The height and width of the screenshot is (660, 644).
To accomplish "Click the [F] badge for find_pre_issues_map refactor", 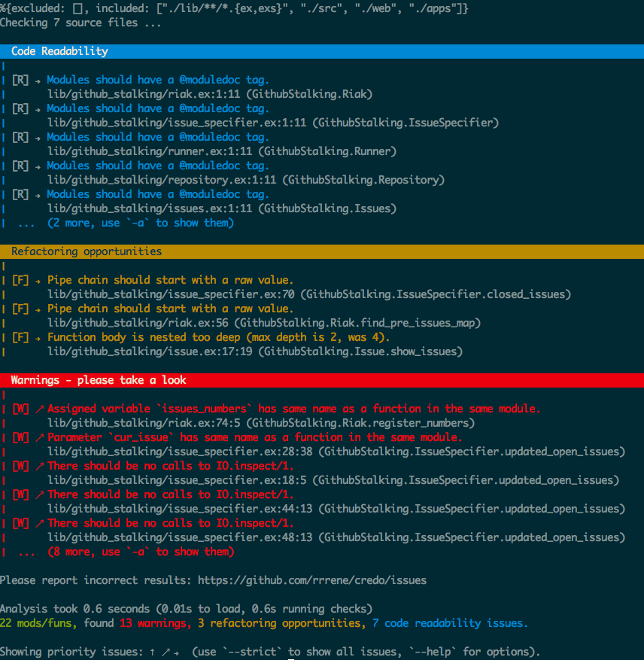I will [20, 308].
